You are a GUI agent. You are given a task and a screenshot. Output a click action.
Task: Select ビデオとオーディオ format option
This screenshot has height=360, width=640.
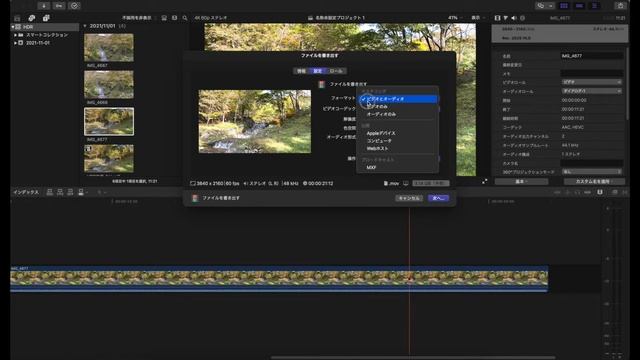point(398,99)
